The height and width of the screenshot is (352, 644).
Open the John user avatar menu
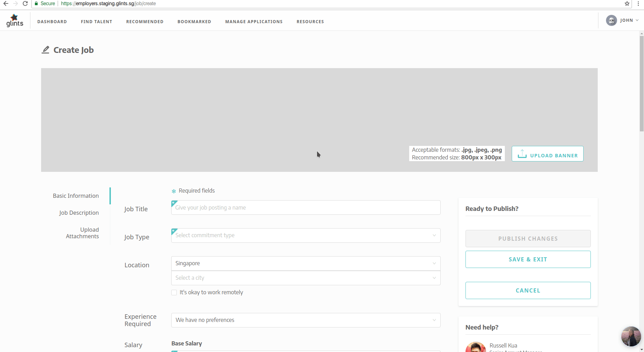[612, 20]
